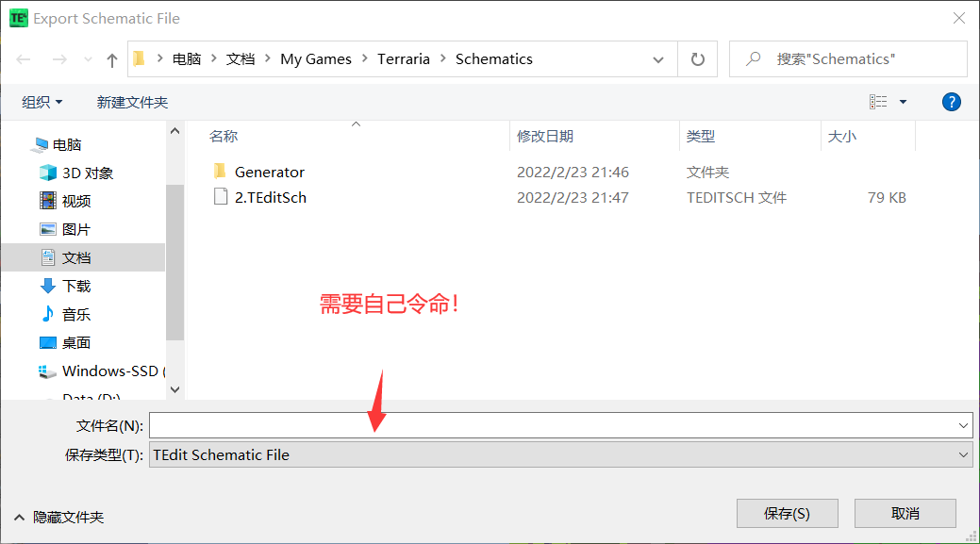Click 新建文件夹 to create a folder

coord(132,102)
